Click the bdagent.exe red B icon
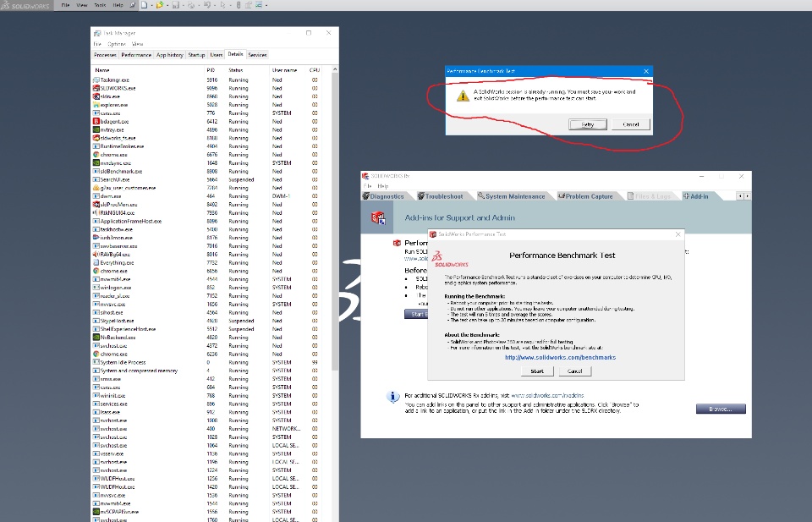This screenshot has width=812, height=522. 96,121
